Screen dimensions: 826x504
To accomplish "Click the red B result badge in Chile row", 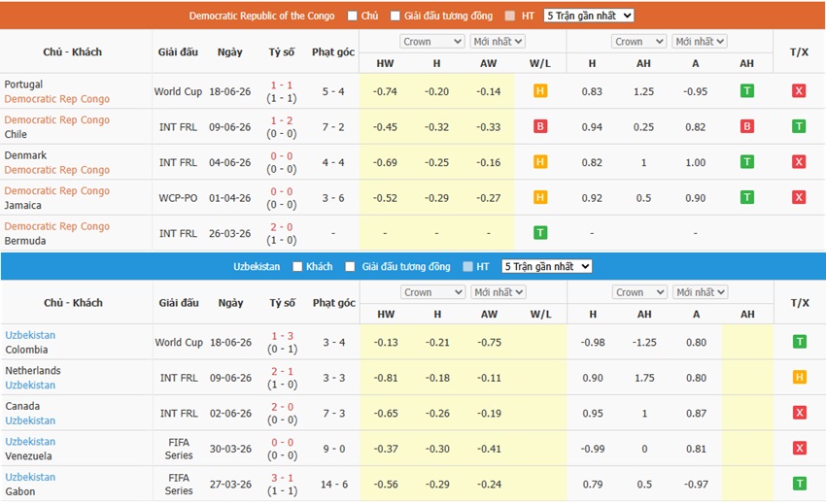I will point(540,126).
